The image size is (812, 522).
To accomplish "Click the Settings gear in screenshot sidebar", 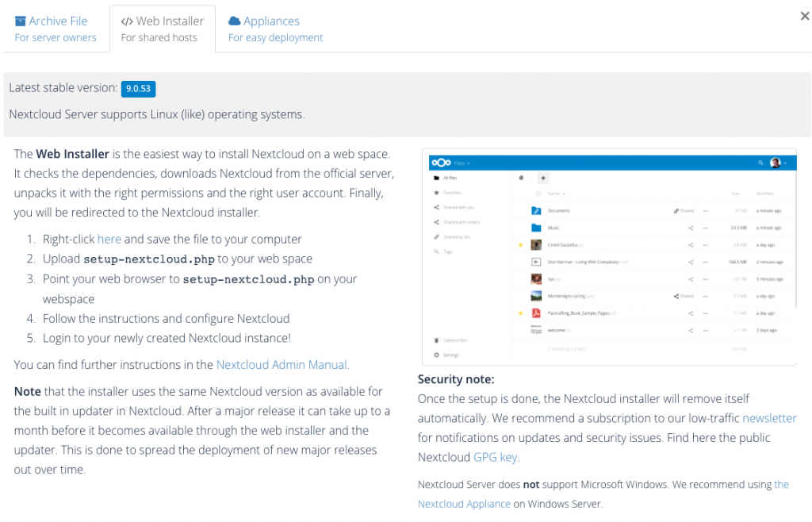I will point(437,355).
